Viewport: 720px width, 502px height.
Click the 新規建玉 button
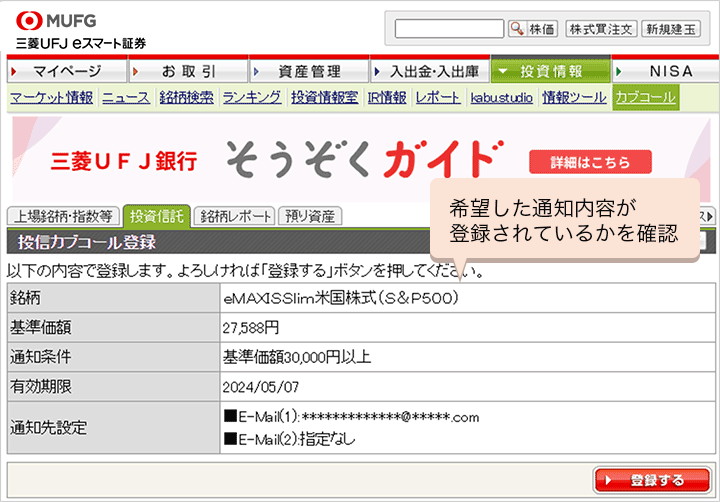(671, 29)
